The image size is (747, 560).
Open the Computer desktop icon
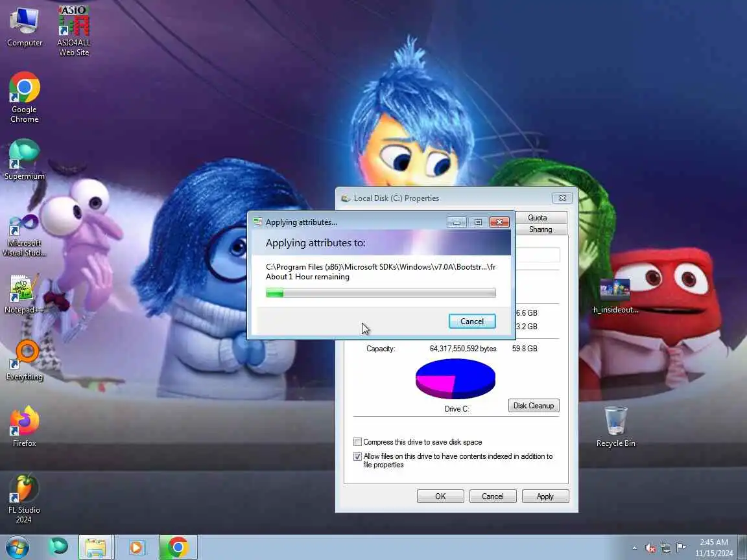point(24,26)
